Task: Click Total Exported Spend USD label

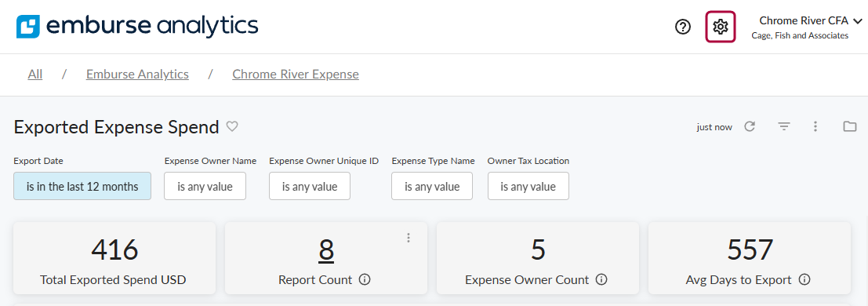Action: (113, 280)
